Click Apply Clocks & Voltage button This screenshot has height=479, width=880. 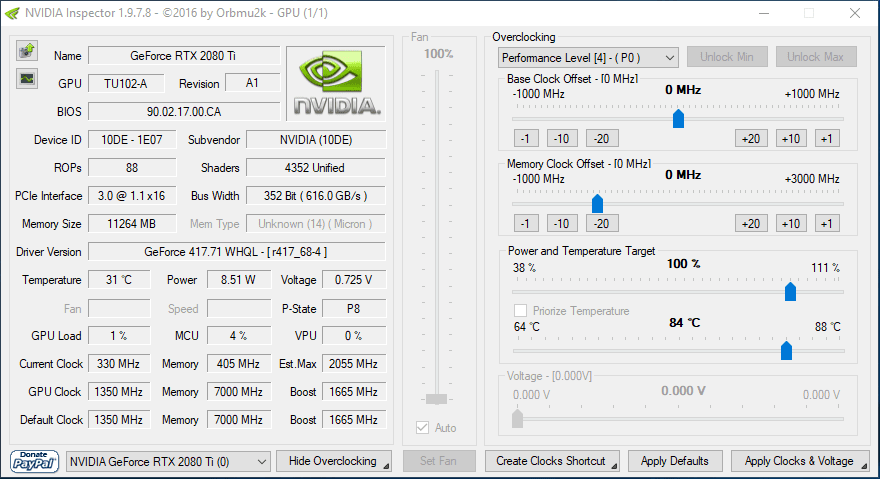(800, 461)
